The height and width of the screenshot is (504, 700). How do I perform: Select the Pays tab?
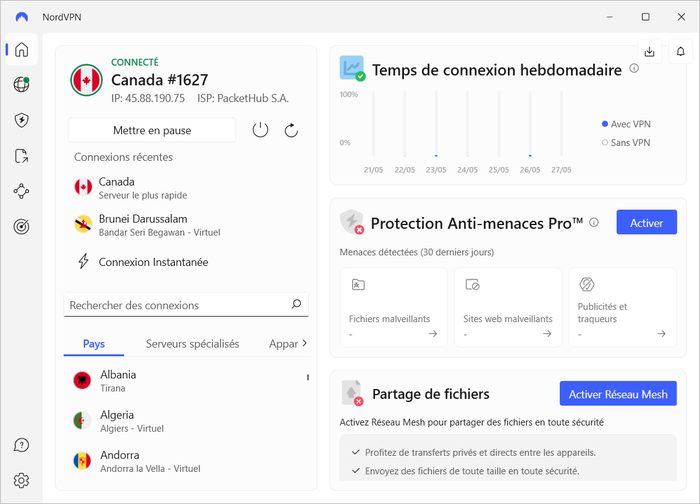coord(94,344)
